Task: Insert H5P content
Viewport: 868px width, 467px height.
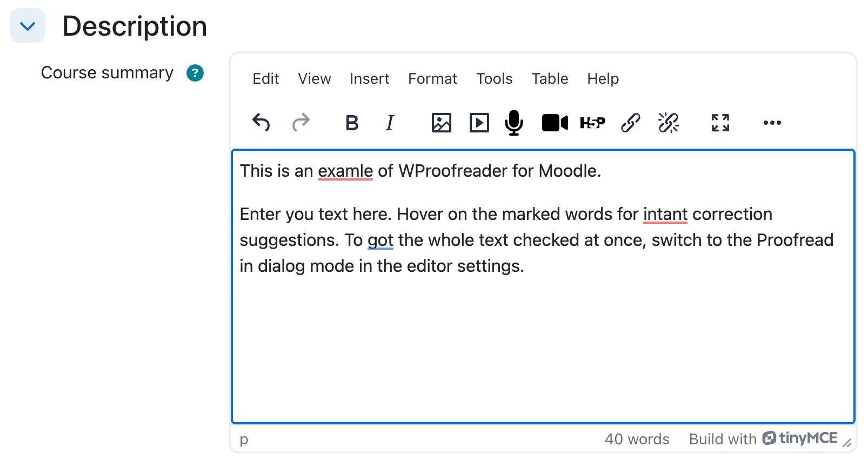Action: tap(593, 123)
